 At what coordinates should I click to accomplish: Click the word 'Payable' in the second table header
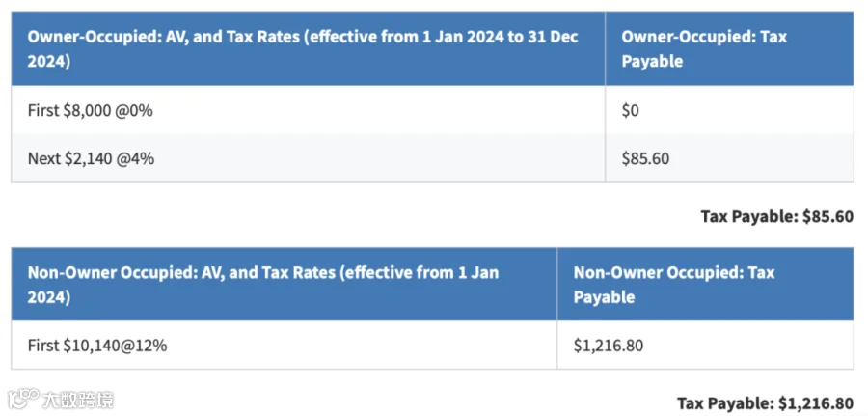click(x=604, y=297)
